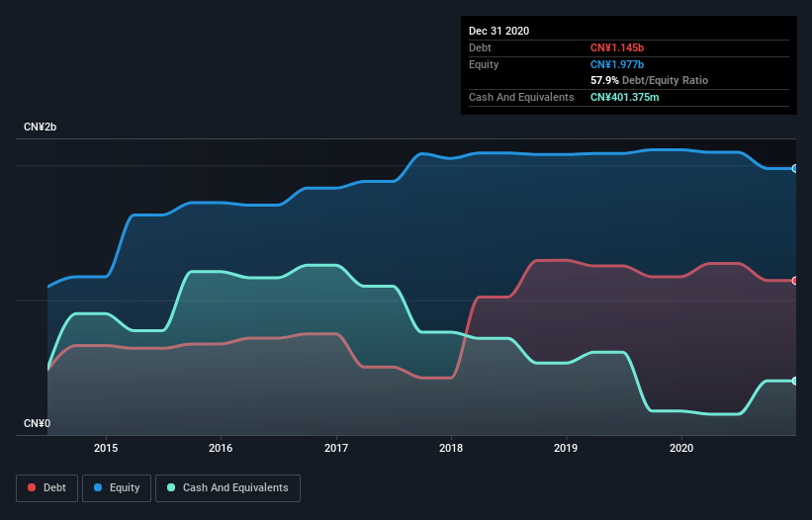Click the CN¥401.375m cash value

pyautogui.click(x=624, y=97)
